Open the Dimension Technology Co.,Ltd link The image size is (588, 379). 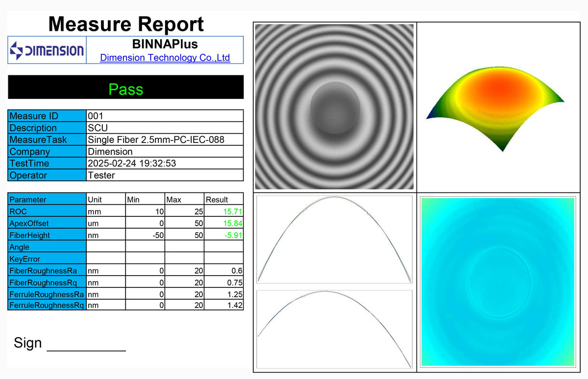tap(165, 58)
